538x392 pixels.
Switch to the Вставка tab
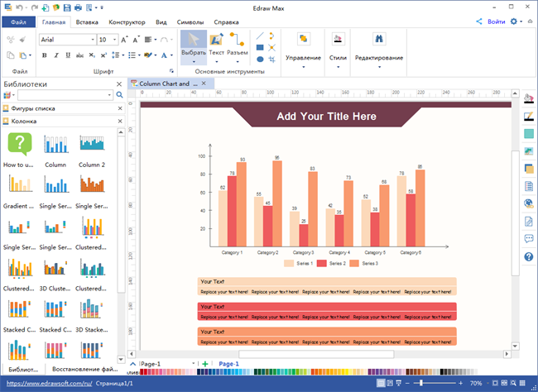[87, 22]
